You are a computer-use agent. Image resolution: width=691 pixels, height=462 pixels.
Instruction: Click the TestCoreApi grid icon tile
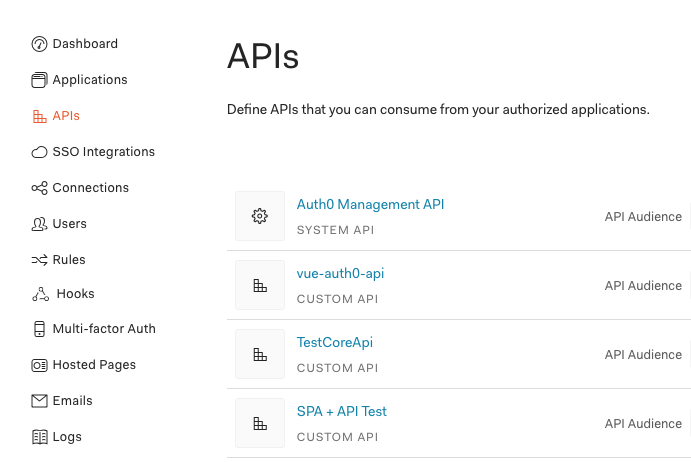[260, 354]
